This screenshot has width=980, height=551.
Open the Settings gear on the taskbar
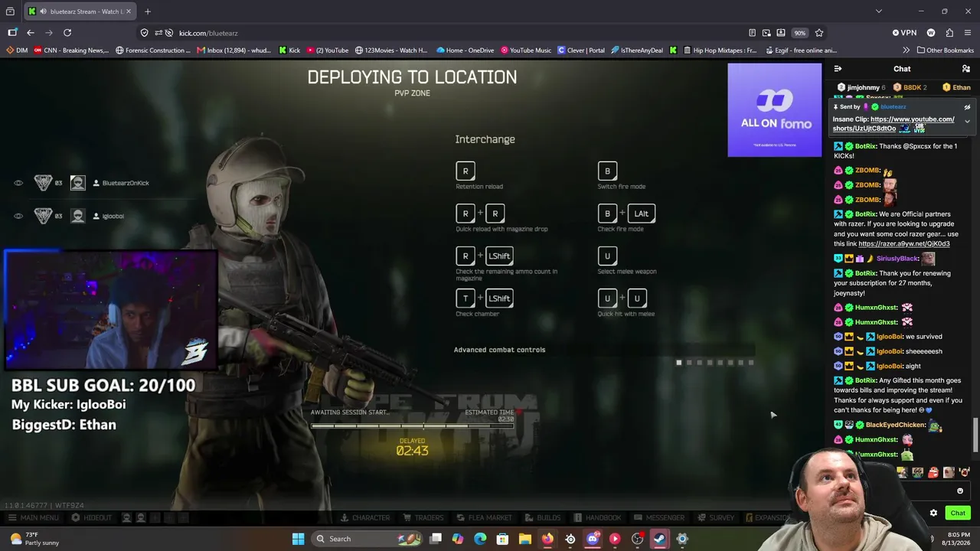coord(682,539)
